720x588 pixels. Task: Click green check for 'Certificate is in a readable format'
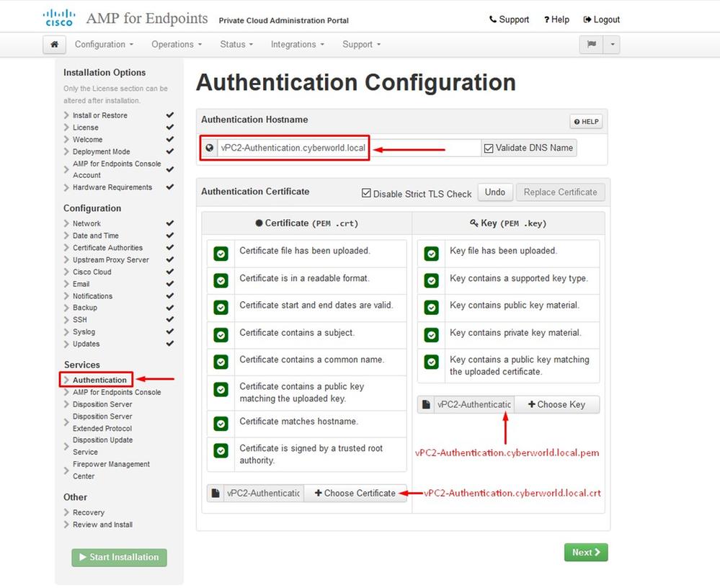click(x=221, y=280)
